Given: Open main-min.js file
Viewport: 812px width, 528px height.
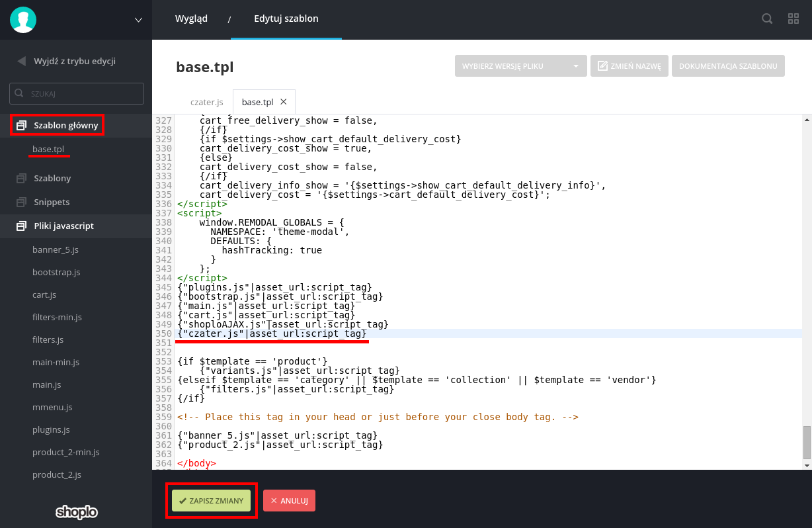Looking at the screenshot, I should pyautogui.click(x=56, y=362).
